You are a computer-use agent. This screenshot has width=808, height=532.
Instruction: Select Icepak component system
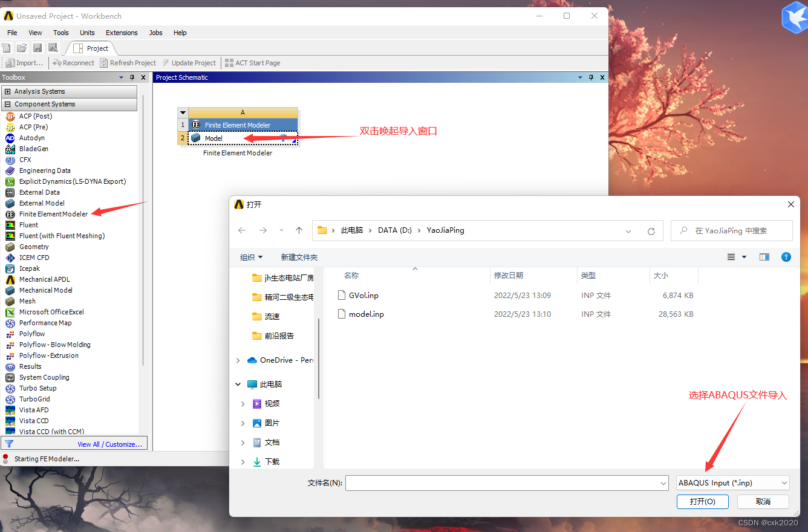point(30,268)
